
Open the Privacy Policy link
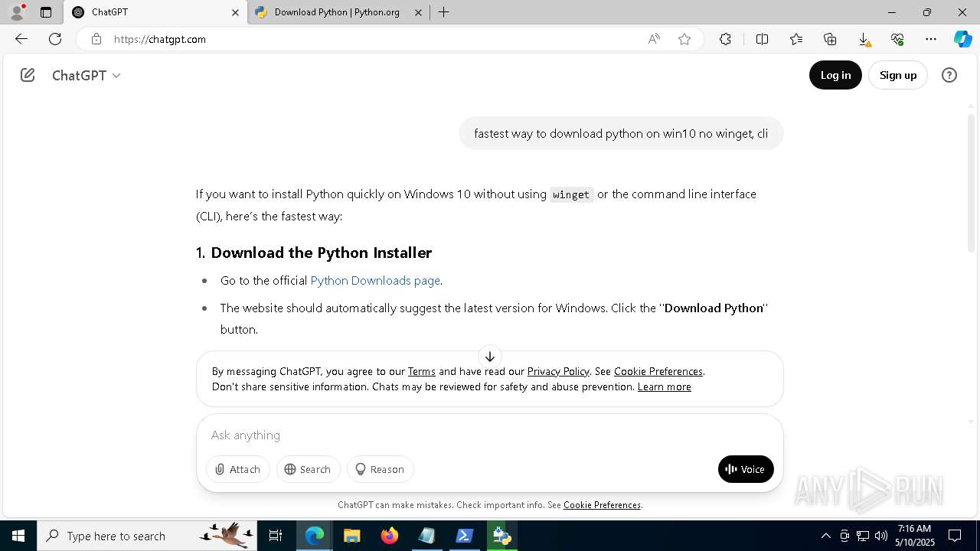pos(558,371)
